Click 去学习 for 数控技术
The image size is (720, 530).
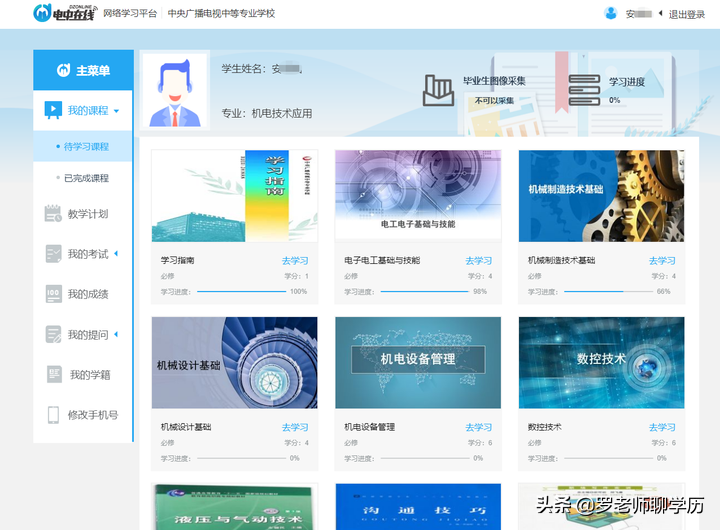[662, 427]
